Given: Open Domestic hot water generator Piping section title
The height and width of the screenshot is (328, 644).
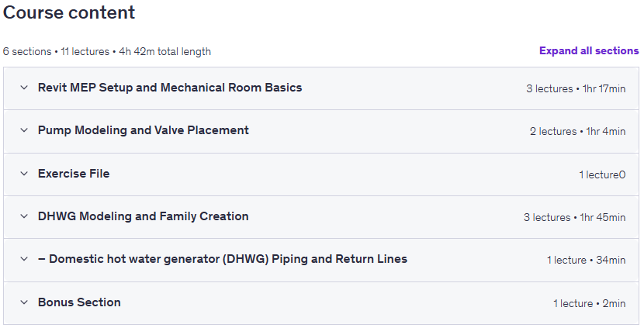Looking at the screenshot, I should (x=223, y=259).
